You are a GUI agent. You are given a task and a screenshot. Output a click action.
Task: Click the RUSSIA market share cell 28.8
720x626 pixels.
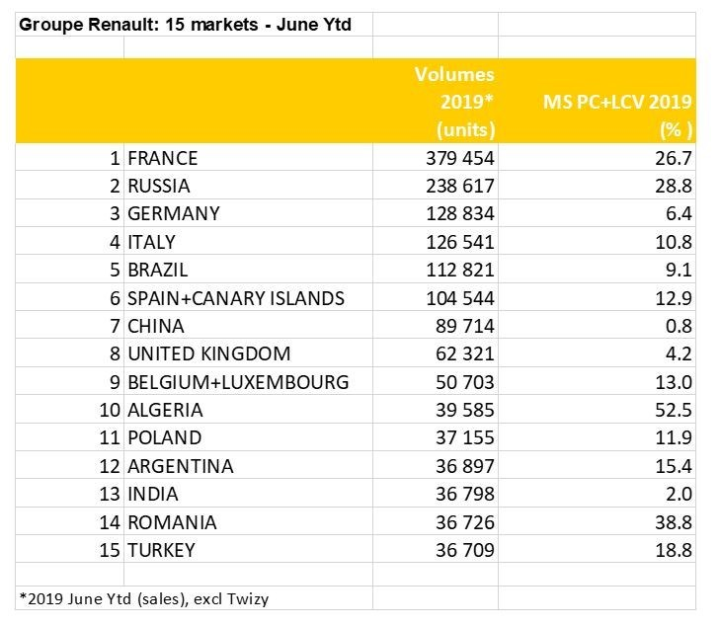coord(673,186)
